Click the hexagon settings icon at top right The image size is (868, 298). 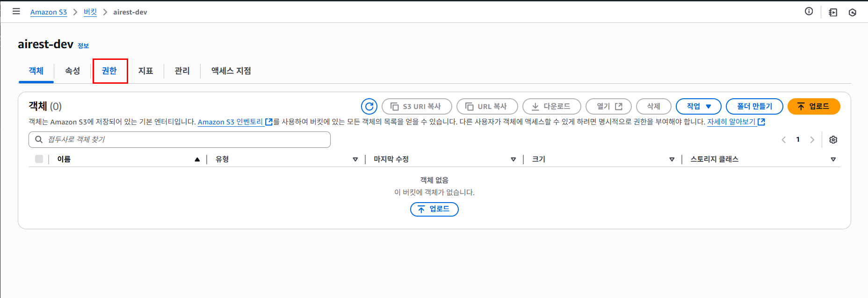pos(853,12)
